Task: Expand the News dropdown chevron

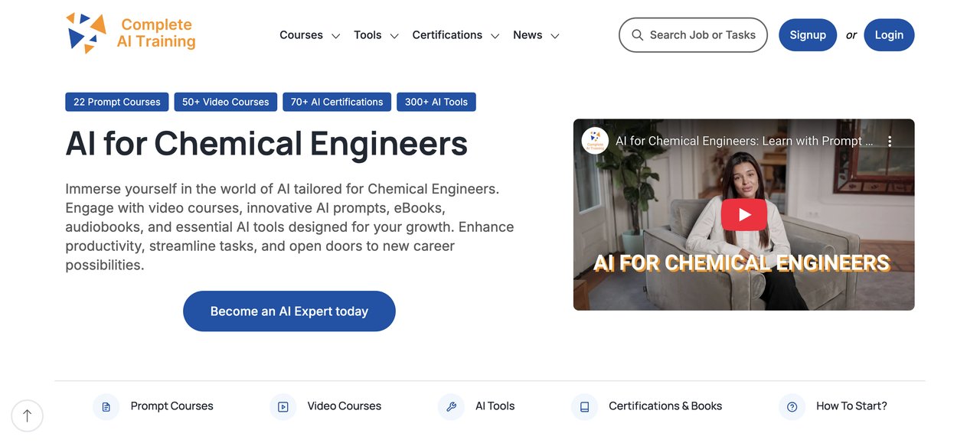Action: (x=555, y=36)
